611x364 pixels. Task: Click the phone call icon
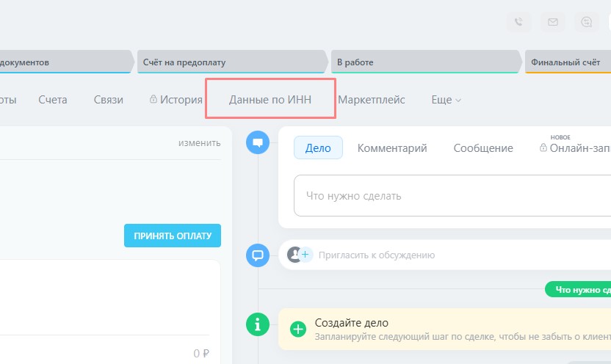click(519, 22)
